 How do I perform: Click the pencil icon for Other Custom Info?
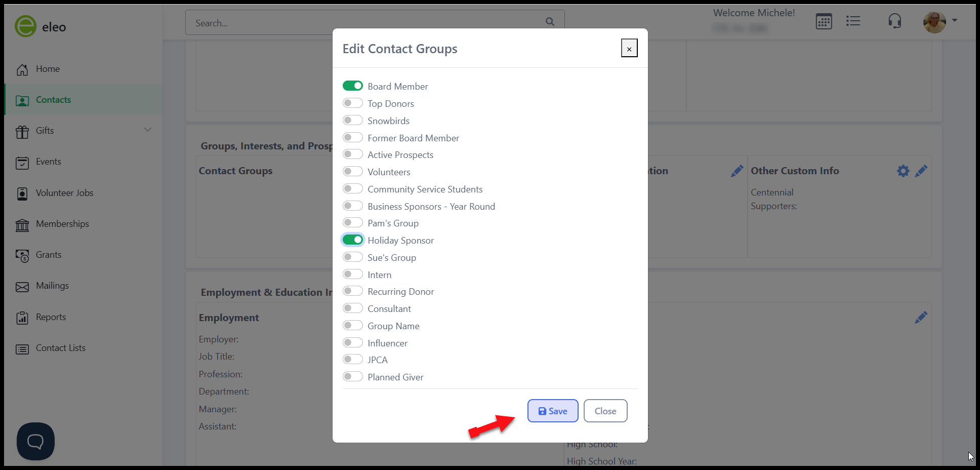921,171
